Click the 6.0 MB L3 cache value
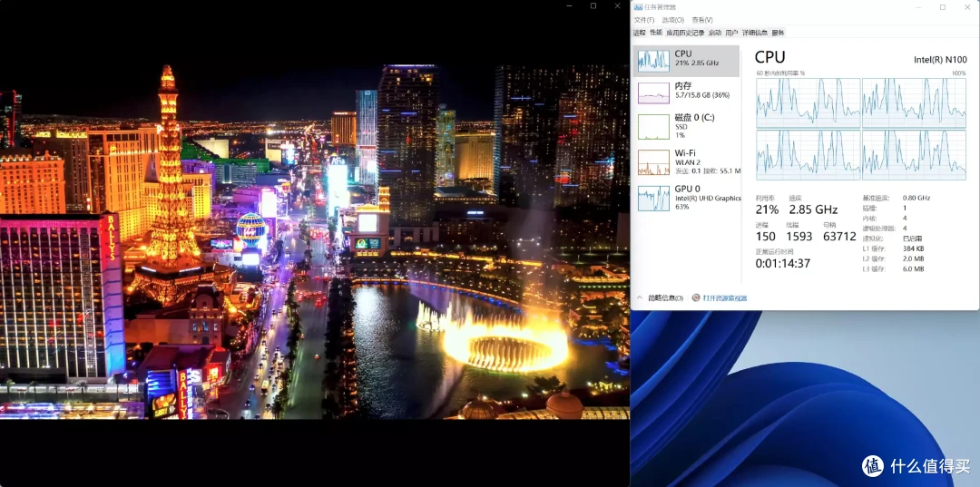 913,268
